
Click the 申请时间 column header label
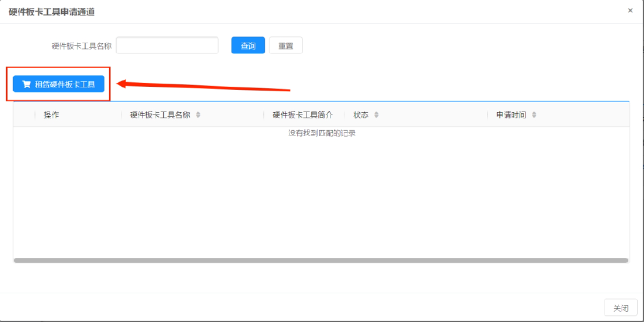pos(511,115)
